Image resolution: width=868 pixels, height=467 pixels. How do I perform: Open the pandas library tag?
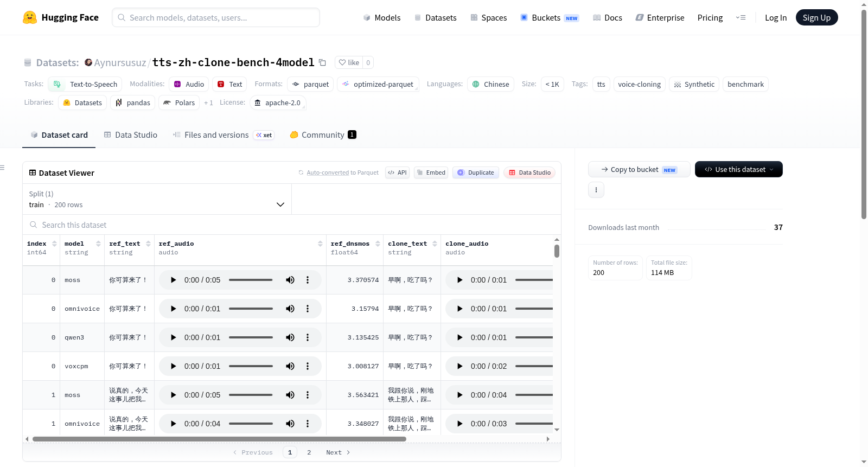132,103
